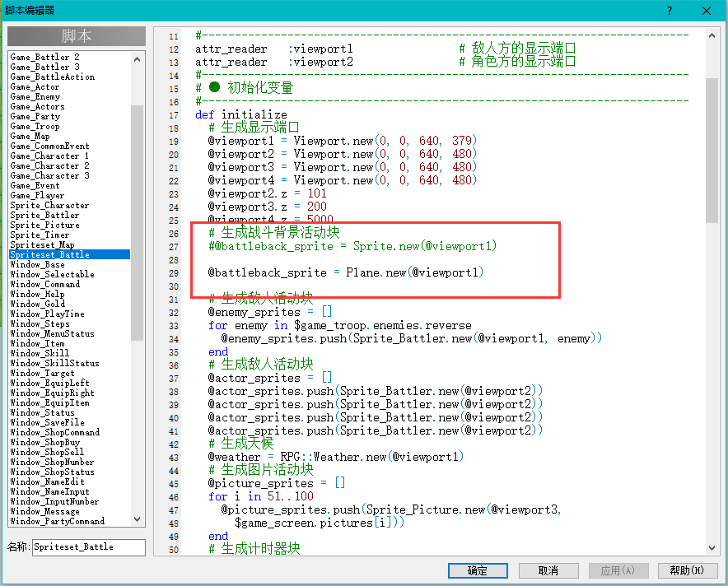This screenshot has width=728, height=586.
Task: Select Window_PartyCommand script
Action: 57,521
